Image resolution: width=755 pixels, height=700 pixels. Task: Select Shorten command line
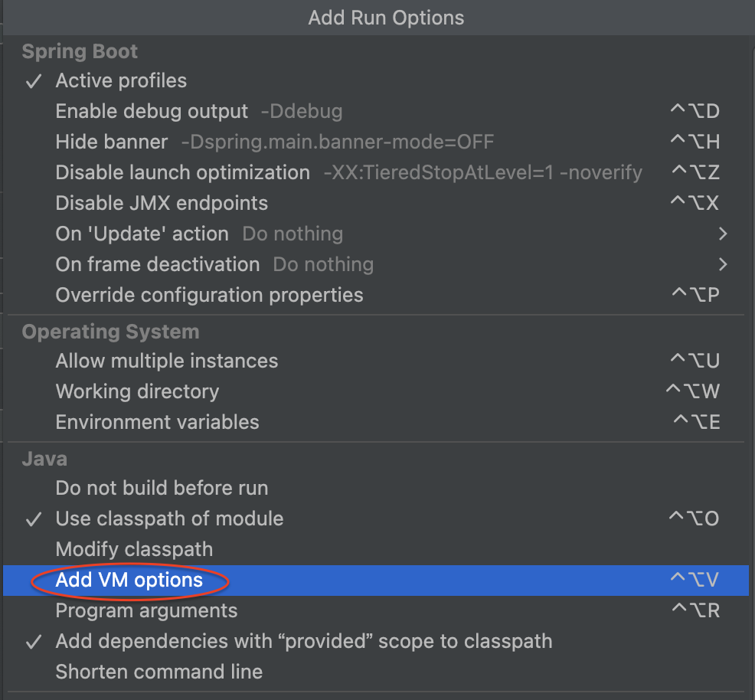[159, 672]
